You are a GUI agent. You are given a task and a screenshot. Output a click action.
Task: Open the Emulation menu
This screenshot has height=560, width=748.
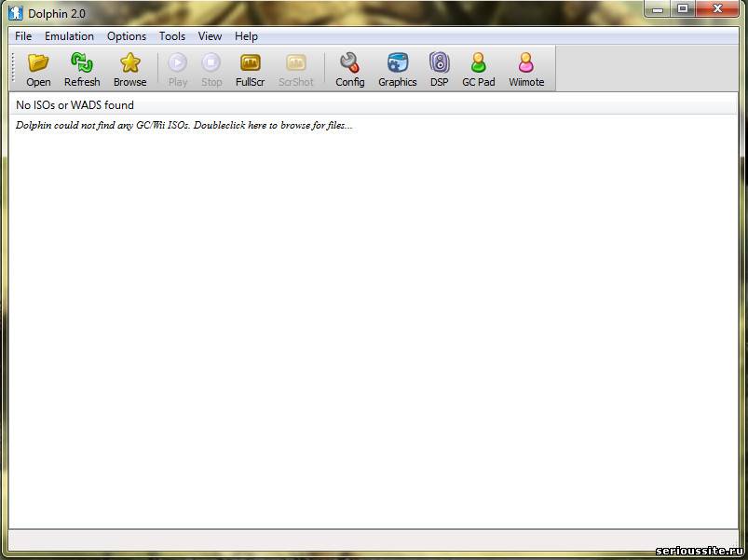69,36
